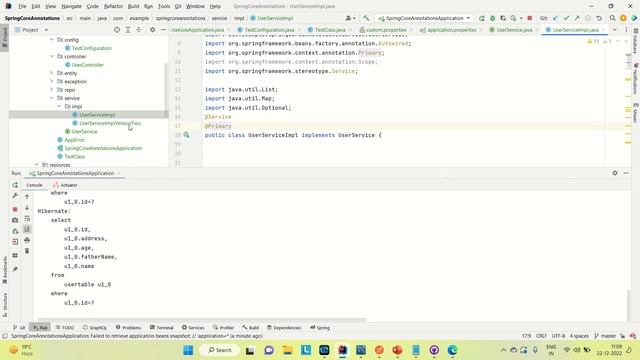Open the Services tool window
The width and height of the screenshot is (640, 360).
point(193,327)
